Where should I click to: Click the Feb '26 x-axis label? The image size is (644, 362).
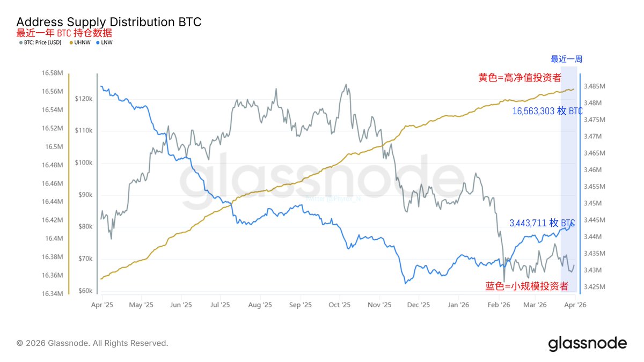[x=498, y=305]
